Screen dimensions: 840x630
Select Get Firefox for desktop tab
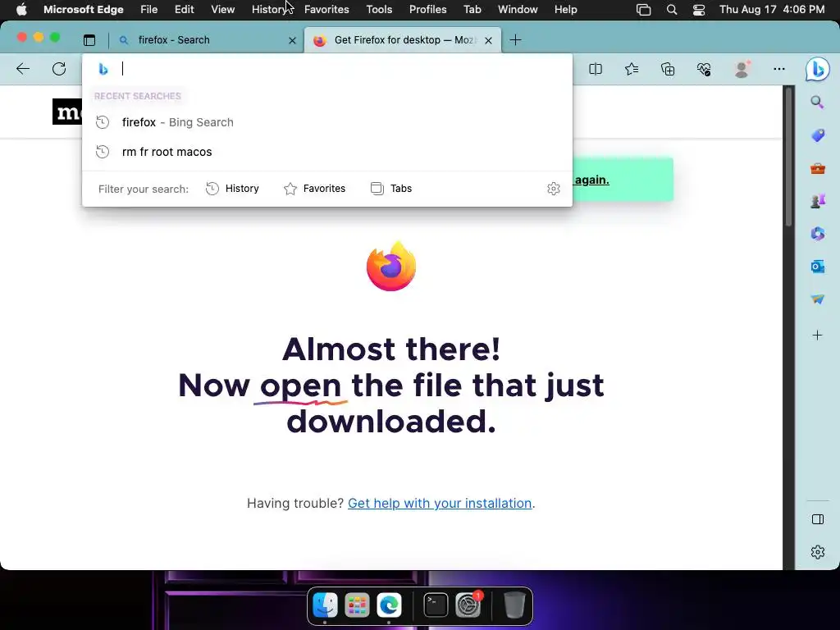click(x=403, y=40)
